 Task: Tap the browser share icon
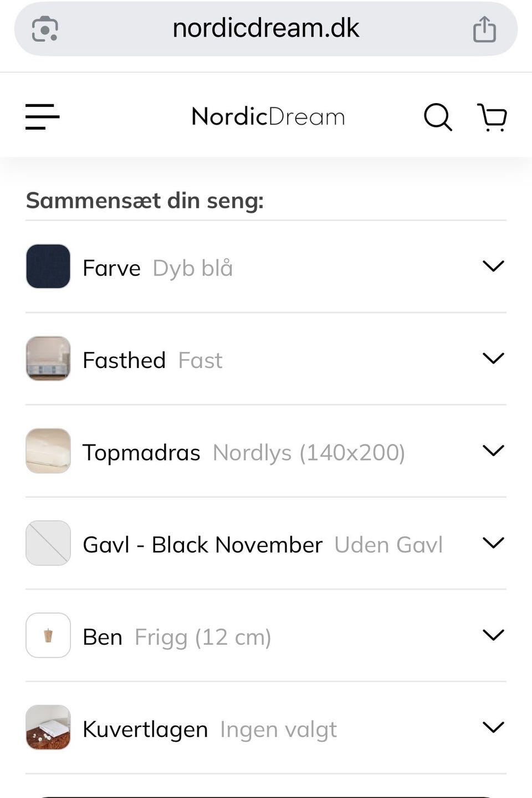pyautogui.click(x=484, y=29)
